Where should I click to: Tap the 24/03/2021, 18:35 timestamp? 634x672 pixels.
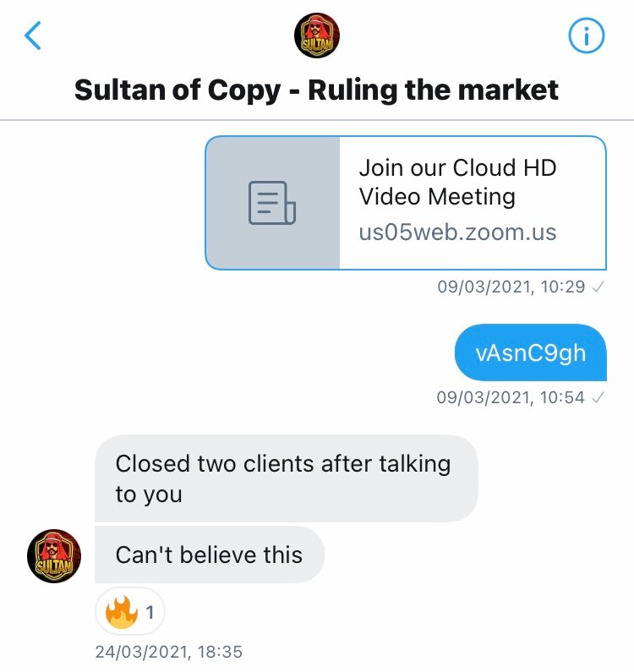[x=168, y=652]
